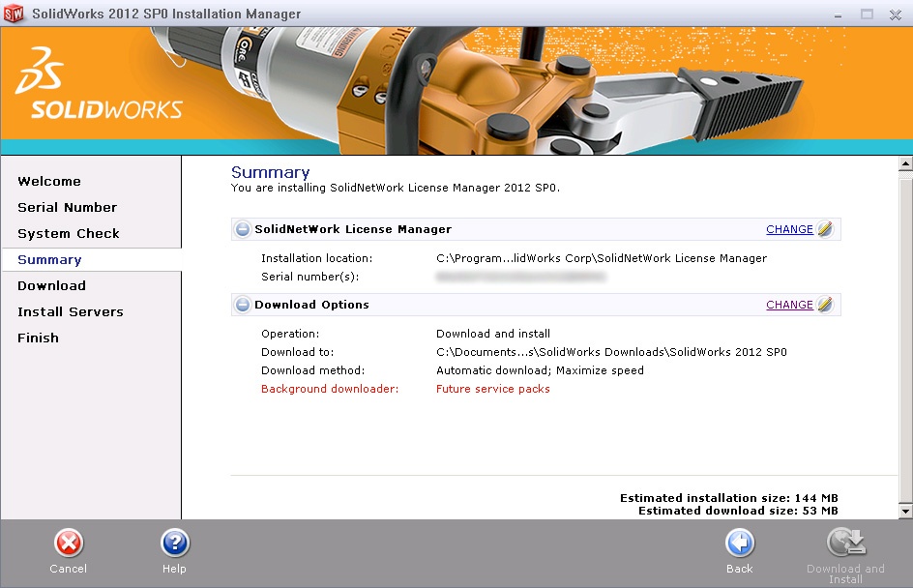Click the DS SolidWorks logo in banner
Image resolution: width=913 pixels, height=588 pixels.
pos(99,84)
